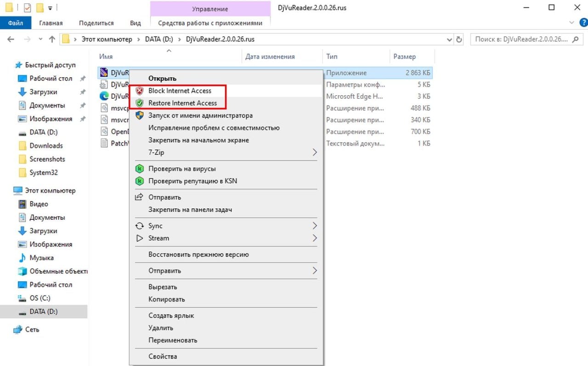The image size is (588, 366).
Task: Choose Копировать from the context menu
Action: pyautogui.click(x=166, y=299)
